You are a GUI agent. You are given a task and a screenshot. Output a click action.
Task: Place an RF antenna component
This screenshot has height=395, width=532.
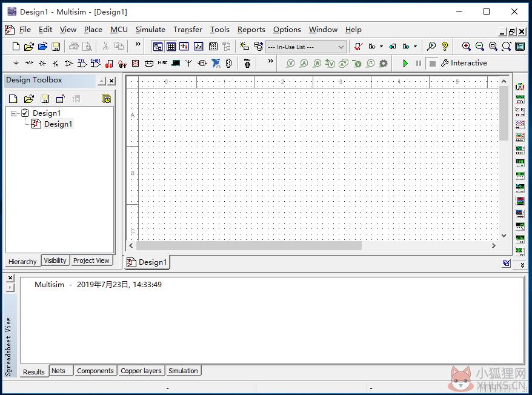coord(188,63)
